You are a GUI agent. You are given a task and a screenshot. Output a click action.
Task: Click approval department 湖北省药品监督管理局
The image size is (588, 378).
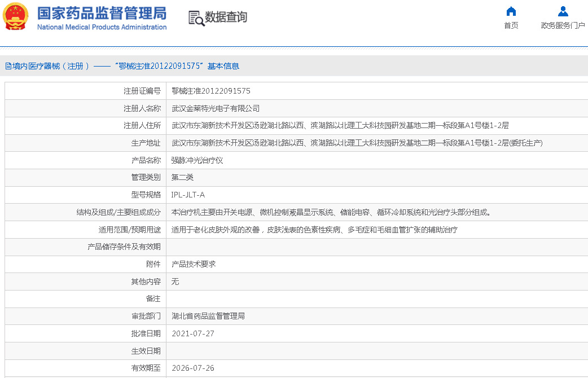point(208,316)
